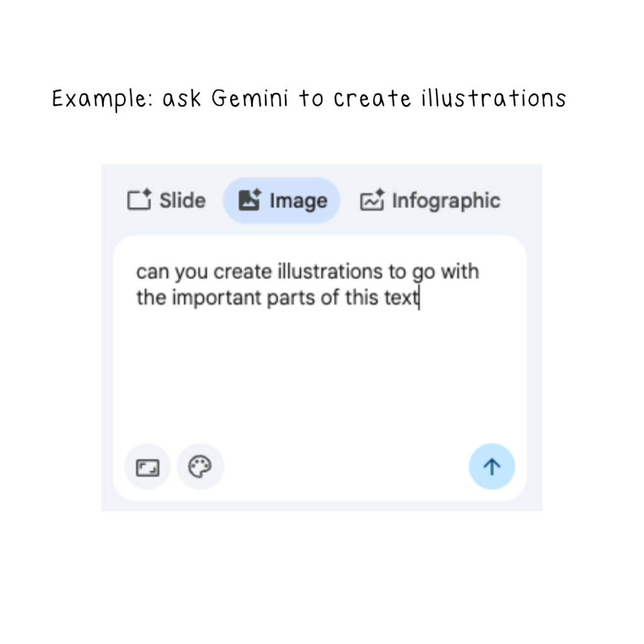The image size is (644, 644).
Task: Submit the prompt with the send button
Action: pyautogui.click(x=492, y=467)
